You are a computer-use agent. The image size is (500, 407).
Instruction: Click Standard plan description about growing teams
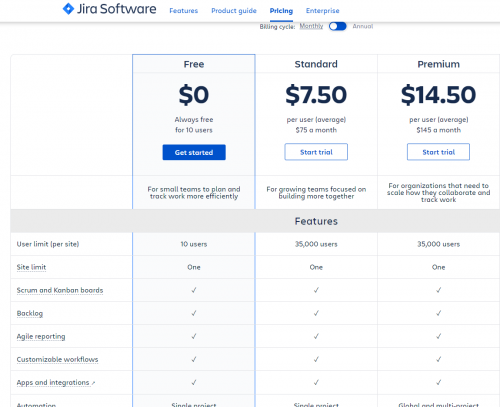click(x=316, y=193)
